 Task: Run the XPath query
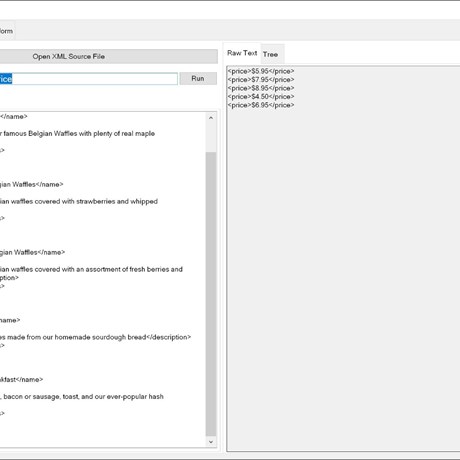coord(198,78)
